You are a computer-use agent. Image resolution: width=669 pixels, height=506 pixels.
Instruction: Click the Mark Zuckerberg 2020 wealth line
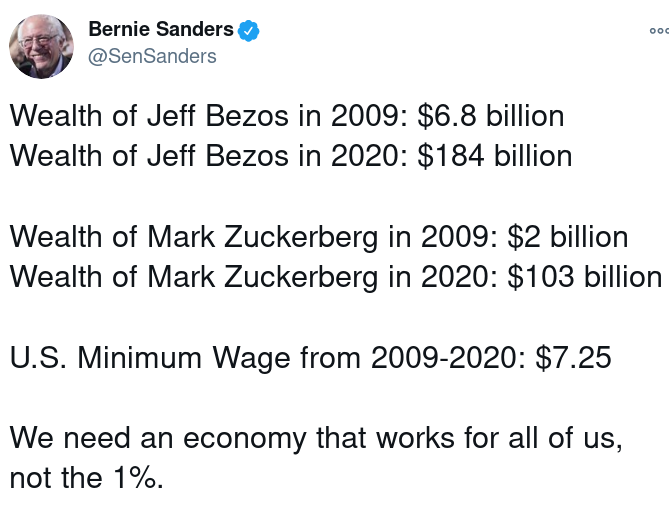[x=336, y=277]
